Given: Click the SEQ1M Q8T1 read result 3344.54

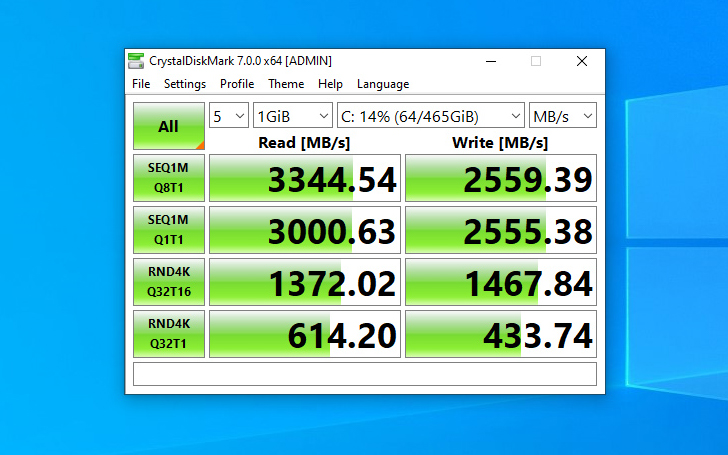Looking at the screenshot, I should pos(305,178).
